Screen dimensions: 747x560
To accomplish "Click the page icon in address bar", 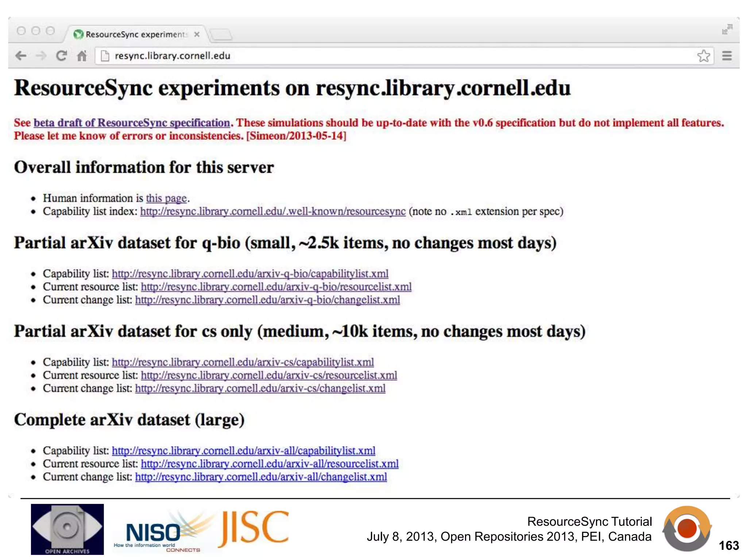I will coord(105,56).
